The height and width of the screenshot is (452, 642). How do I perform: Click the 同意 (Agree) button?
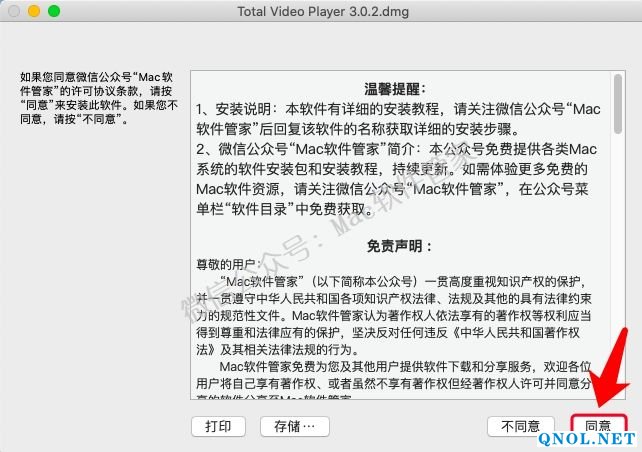(x=599, y=426)
